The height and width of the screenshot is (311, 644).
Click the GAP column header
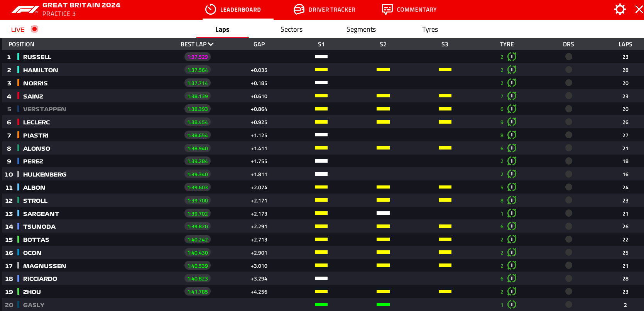click(259, 44)
